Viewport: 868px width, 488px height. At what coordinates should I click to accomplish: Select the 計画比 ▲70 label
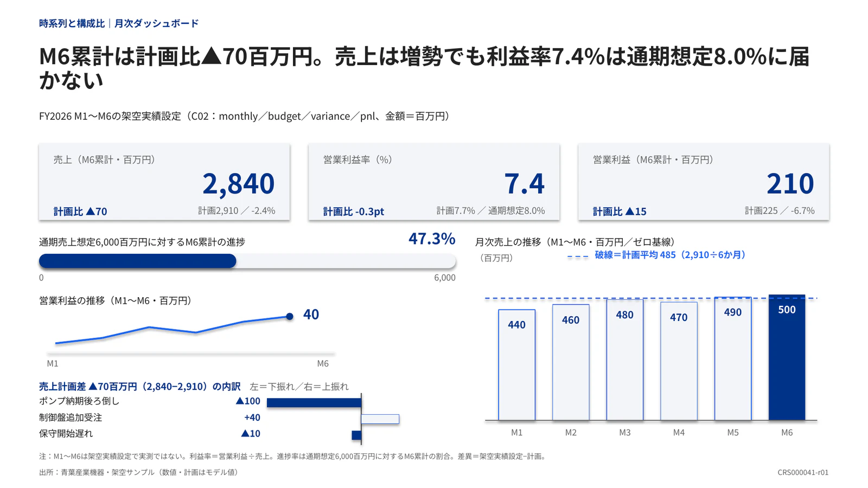tap(80, 211)
